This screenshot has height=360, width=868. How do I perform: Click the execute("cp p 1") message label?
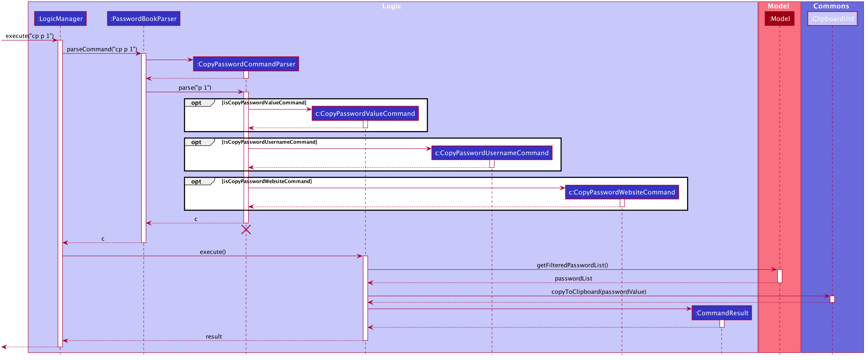coord(30,36)
